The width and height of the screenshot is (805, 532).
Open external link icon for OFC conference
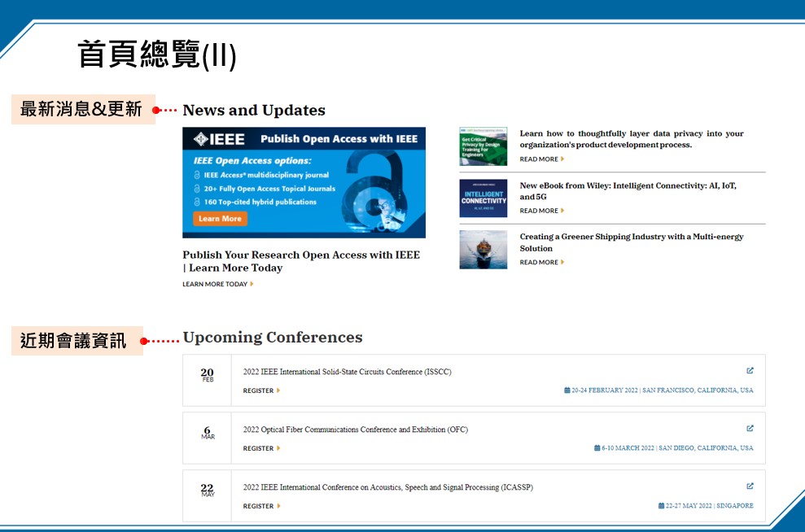click(750, 429)
